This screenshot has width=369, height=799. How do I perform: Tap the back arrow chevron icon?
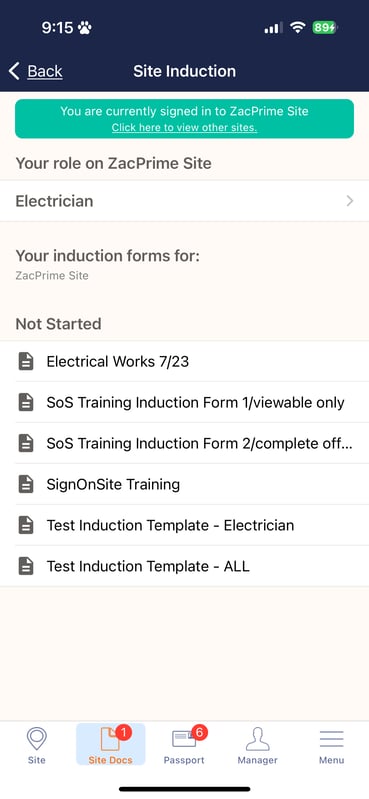[x=14, y=71]
